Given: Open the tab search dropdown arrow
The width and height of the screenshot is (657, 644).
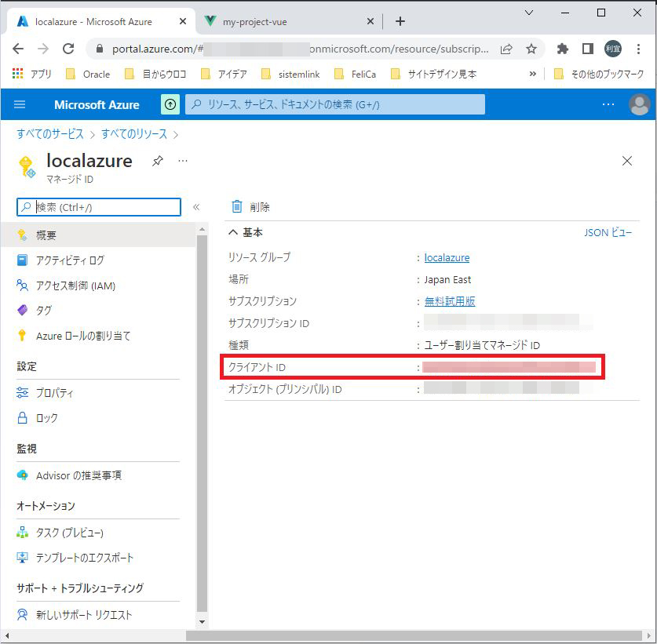Looking at the screenshot, I should pyautogui.click(x=529, y=13).
